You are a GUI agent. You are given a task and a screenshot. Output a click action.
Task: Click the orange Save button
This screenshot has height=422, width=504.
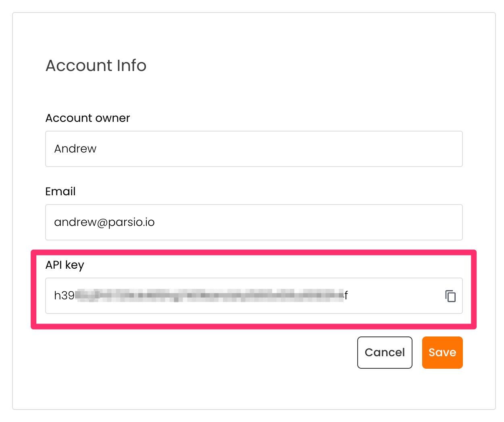[x=442, y=352]
